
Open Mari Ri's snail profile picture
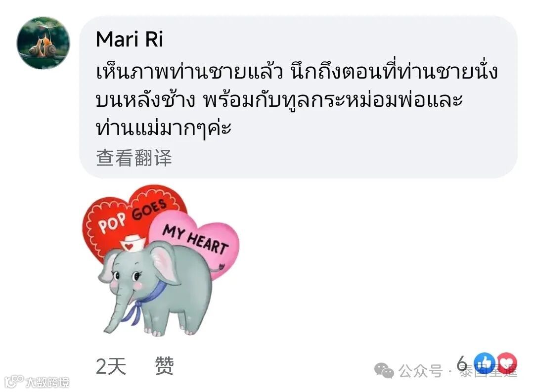[43, 43]
